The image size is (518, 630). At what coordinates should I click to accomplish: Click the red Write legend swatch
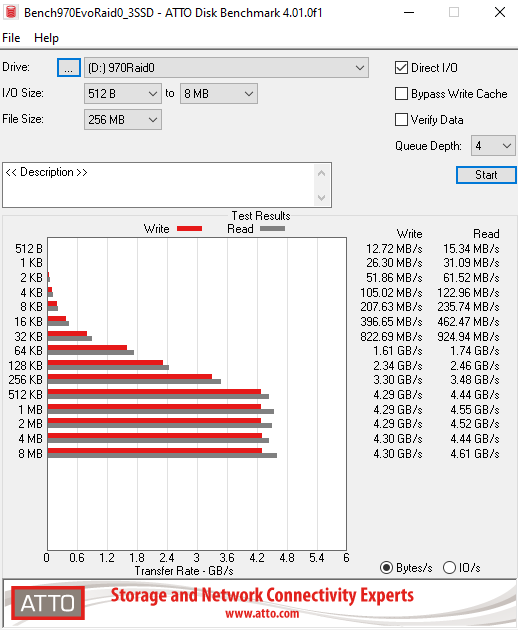coord(189,229)
